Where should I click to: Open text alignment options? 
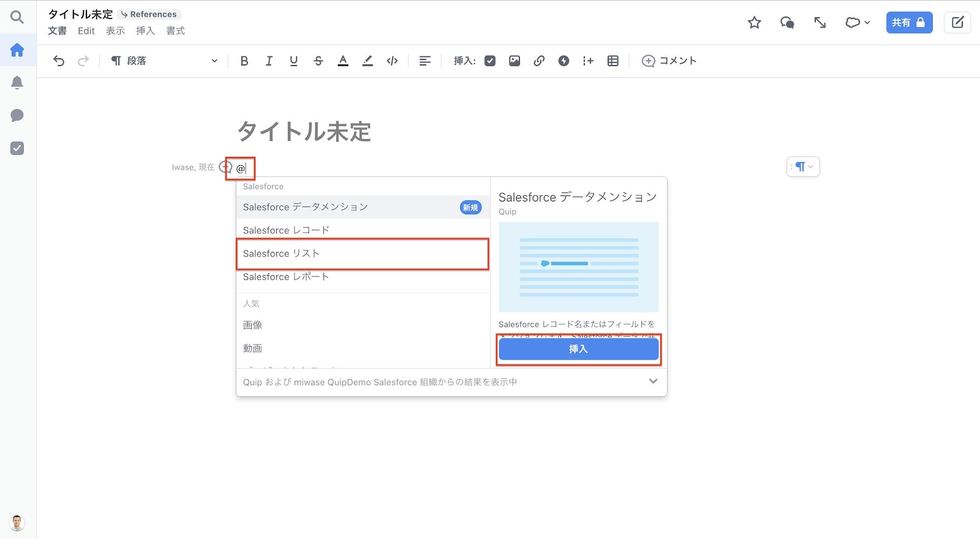point(424,61)
